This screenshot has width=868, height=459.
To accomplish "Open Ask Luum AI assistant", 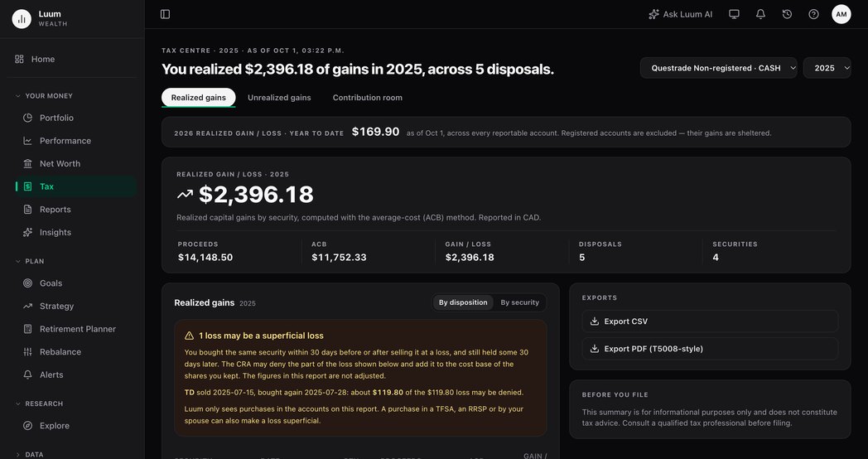I will pos(680,14).
